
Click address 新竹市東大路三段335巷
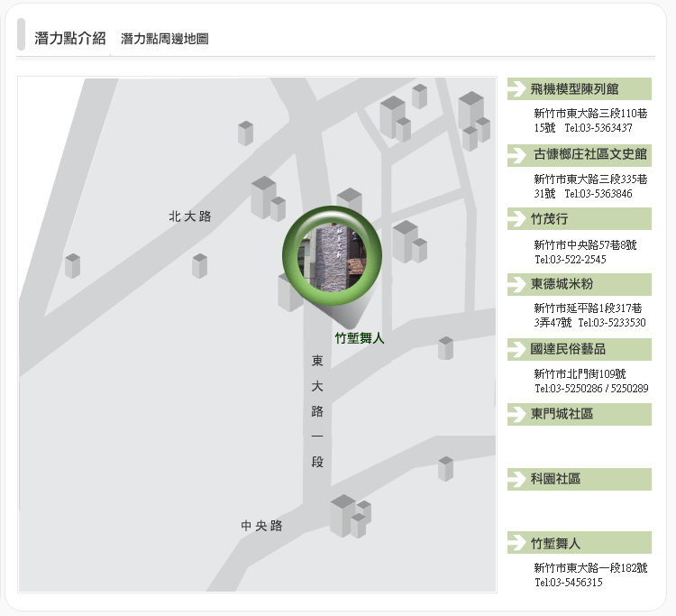click(590, 179)
